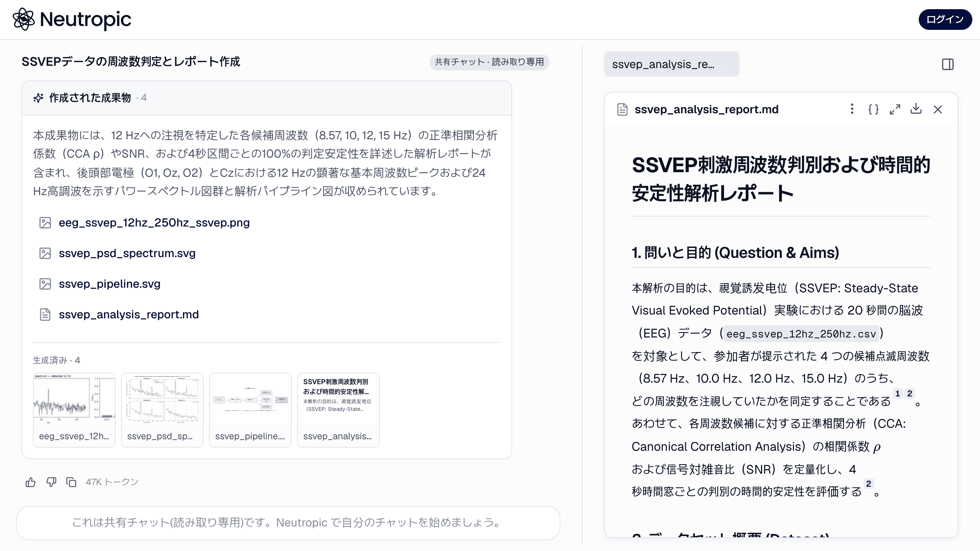980x551 pixels.
Task: Toggle the side panel layout icon
Action: tap(948, 64)
